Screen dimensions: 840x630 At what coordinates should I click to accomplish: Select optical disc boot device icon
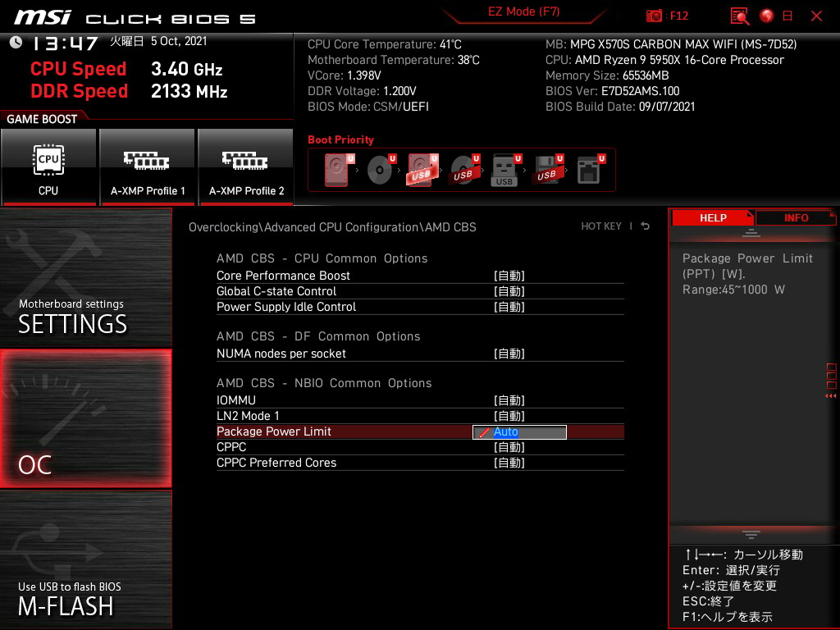click(381, 170)
